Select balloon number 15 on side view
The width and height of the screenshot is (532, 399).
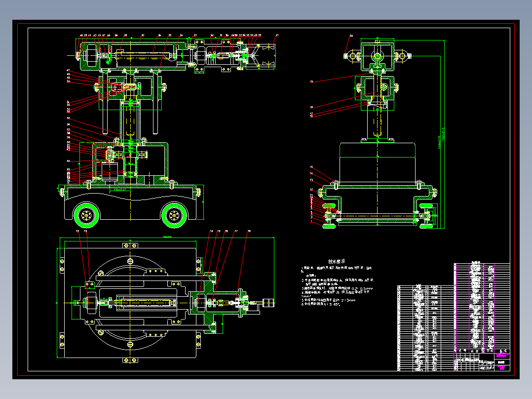[x=311, y=167]
